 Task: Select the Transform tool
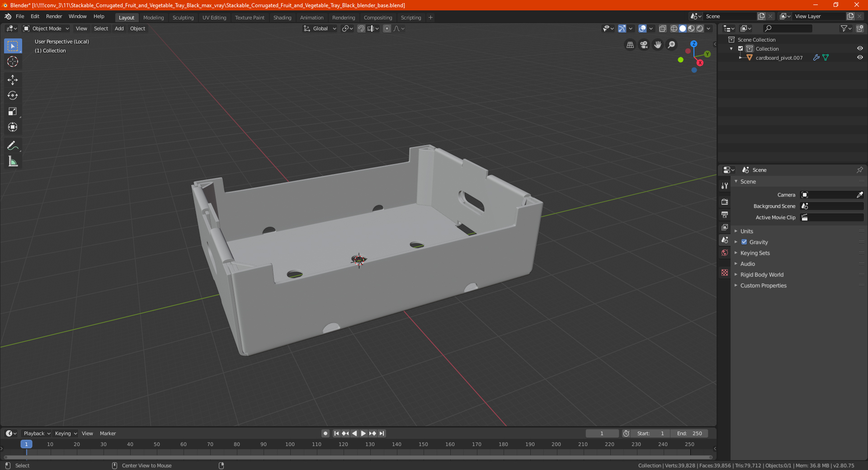coord(13,127)
